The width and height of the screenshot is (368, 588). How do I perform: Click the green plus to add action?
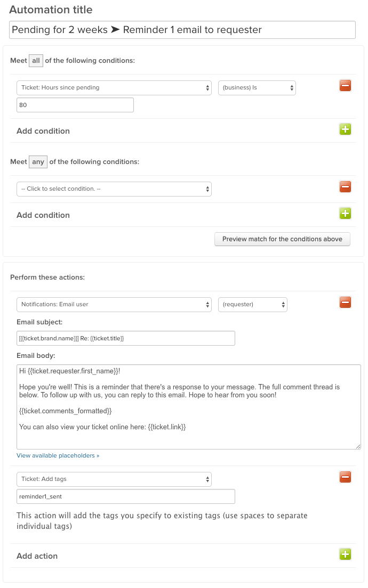point(345,554)
